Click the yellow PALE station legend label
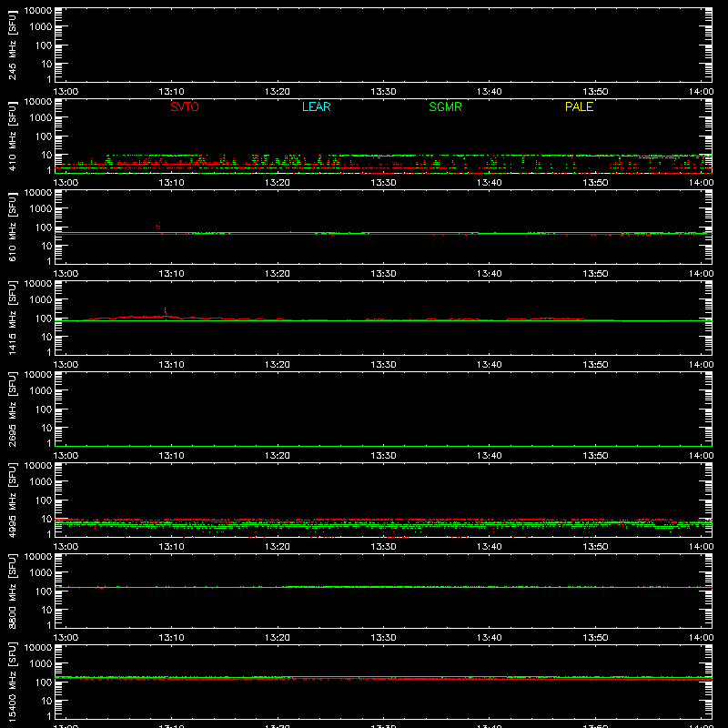The image size is (728, 728). (579, 106)
